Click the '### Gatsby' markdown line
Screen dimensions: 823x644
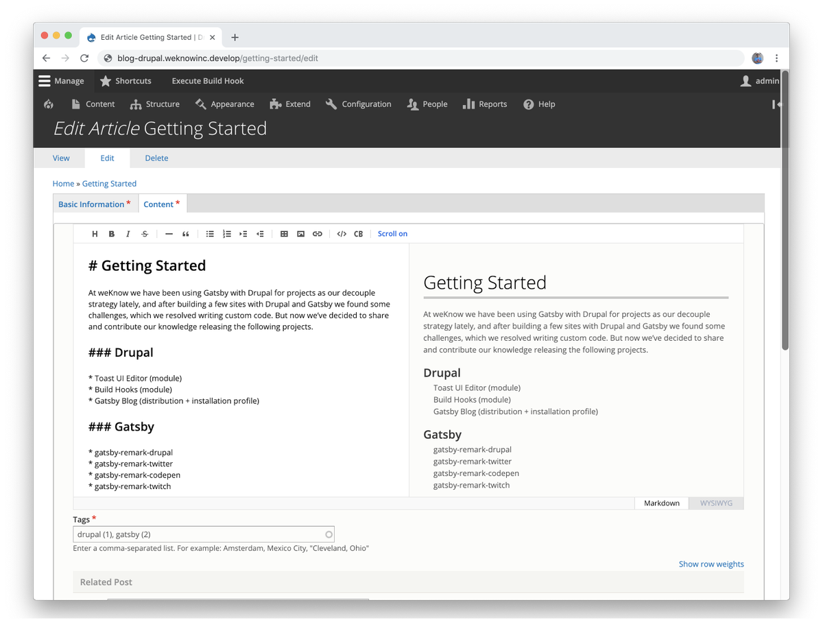tap(121, 427)
